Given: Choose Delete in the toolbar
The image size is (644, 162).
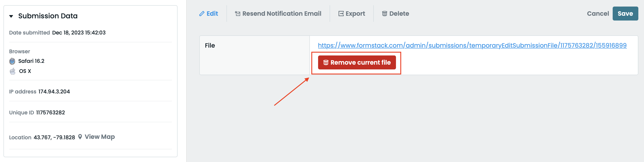Looking at the screenshot, I should [x=399, y=14].
